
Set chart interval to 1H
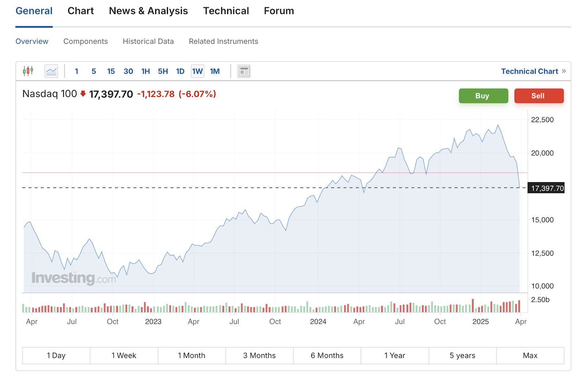[x=146, y=71]
